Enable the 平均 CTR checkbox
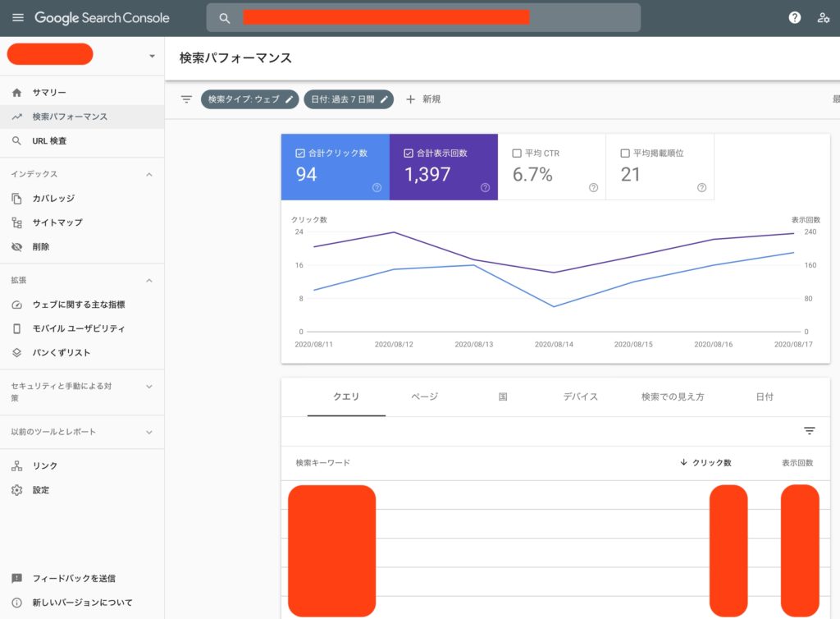 pyautogui.click(x=517, y=154)
